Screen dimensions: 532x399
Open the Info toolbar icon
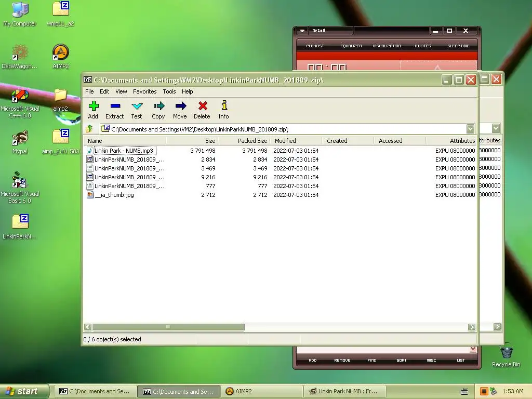click(223, 110)
